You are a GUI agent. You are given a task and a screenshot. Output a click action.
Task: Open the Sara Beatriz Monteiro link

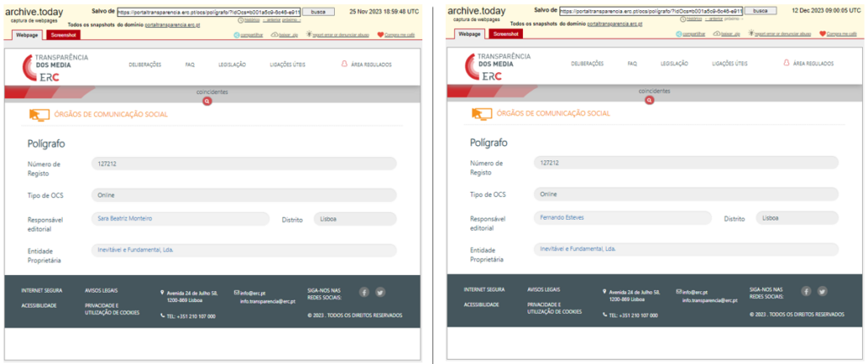125,218
